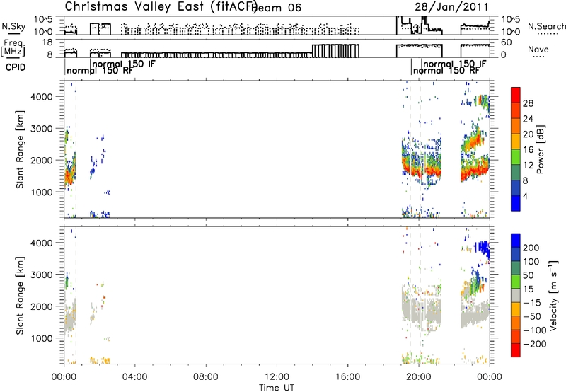The width and height of the screenshot is (566, 392).
Task: Click the '4000' slant range tick in power panel
Action: 42,97
